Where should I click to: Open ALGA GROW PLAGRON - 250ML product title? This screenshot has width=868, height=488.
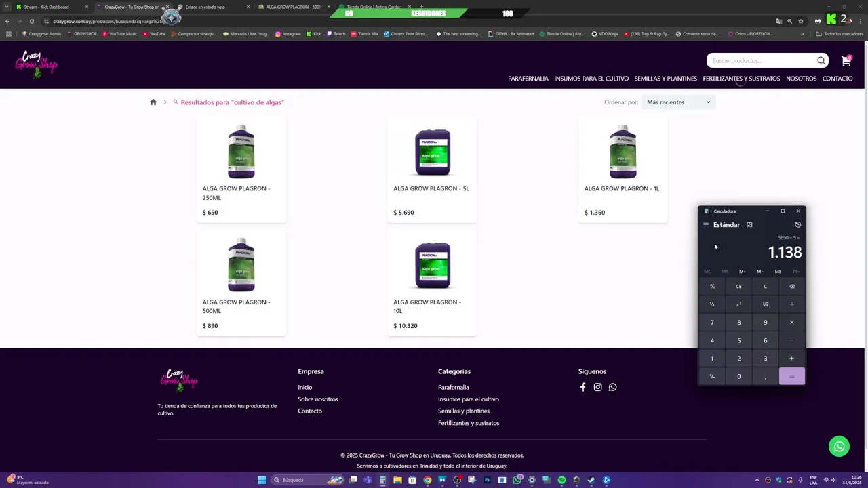236,193
